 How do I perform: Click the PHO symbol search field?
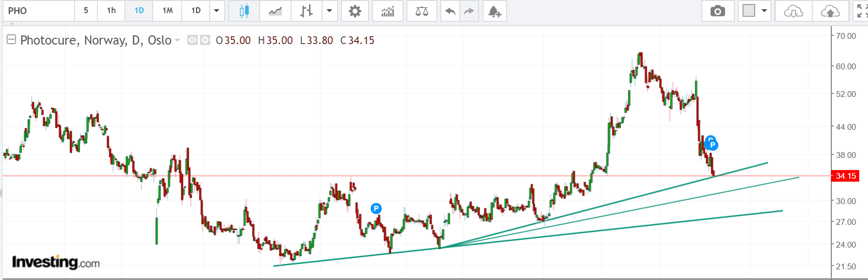[x=39, y=11]
